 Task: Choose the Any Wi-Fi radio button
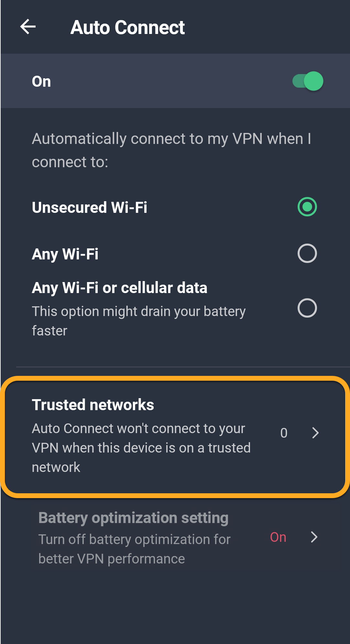click(x=307, y=253)
